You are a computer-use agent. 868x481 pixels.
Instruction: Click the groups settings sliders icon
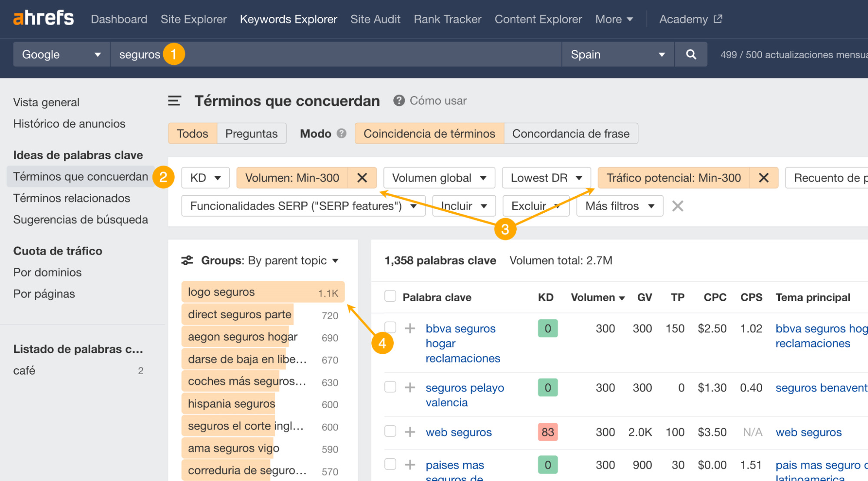(187, 260)
